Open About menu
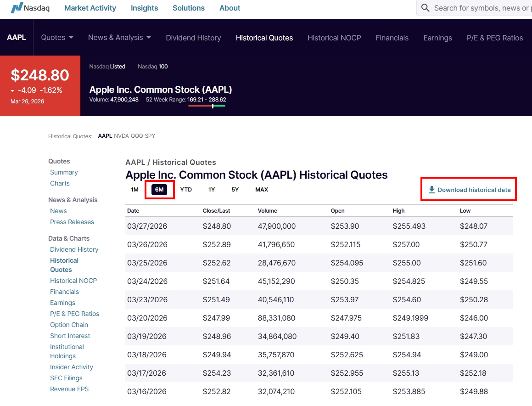 (x=230, y=8)
